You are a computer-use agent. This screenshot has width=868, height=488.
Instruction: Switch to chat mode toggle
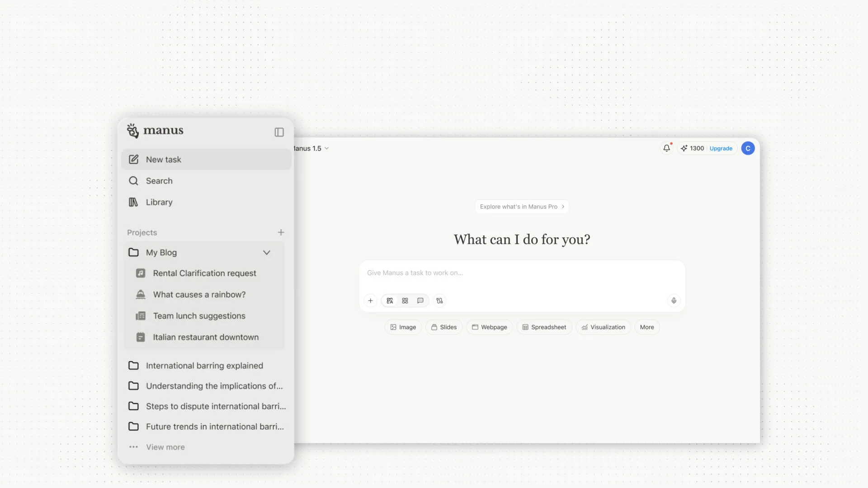pos(420,300)
